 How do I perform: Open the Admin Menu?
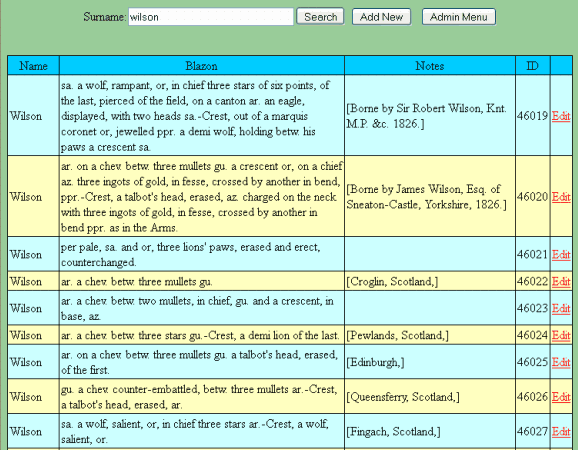coord(459,17)
